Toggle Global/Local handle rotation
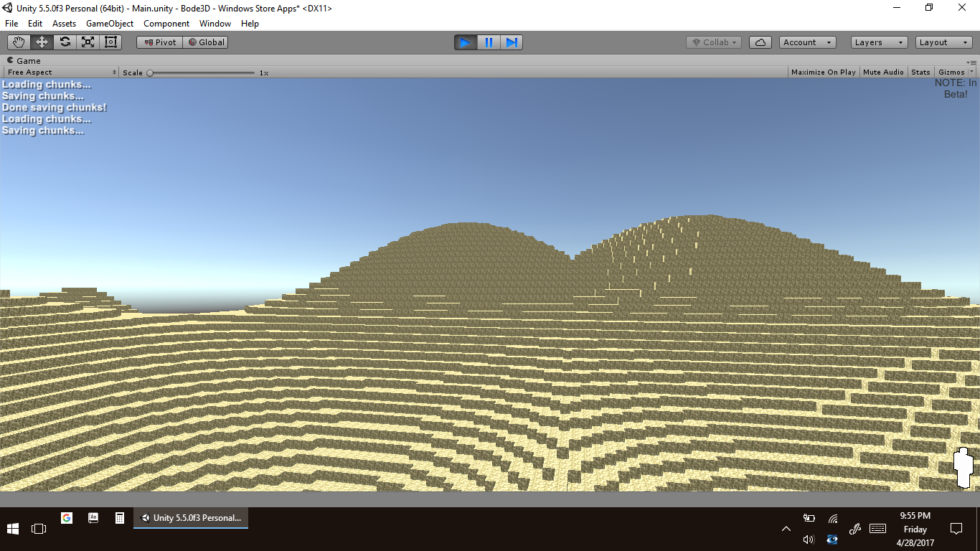 click(206, 42)
